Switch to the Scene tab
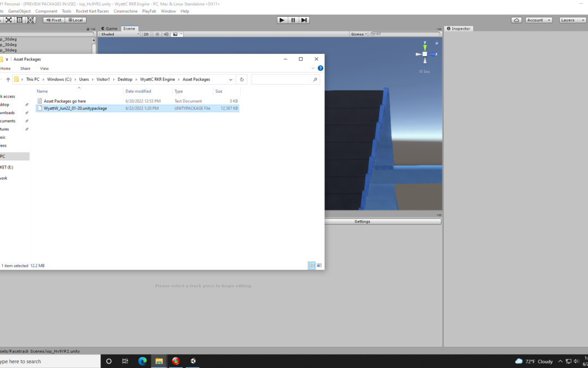 click(129, 28)
